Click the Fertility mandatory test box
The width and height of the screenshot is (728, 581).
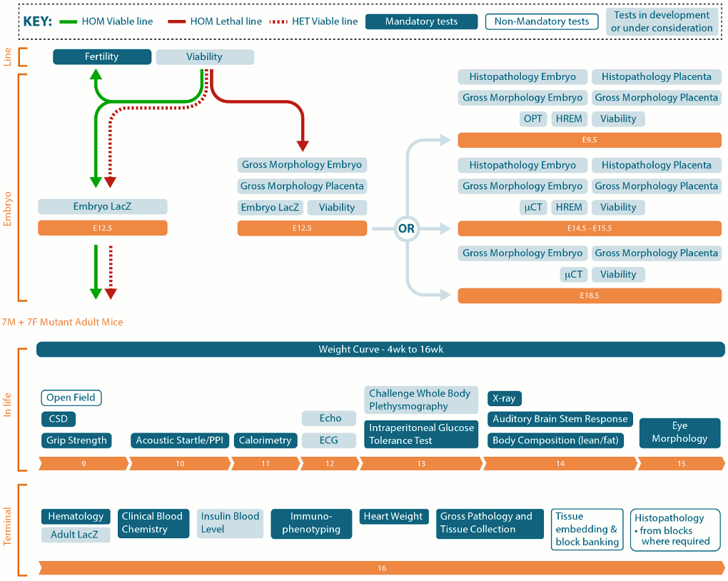pos(102,56)
